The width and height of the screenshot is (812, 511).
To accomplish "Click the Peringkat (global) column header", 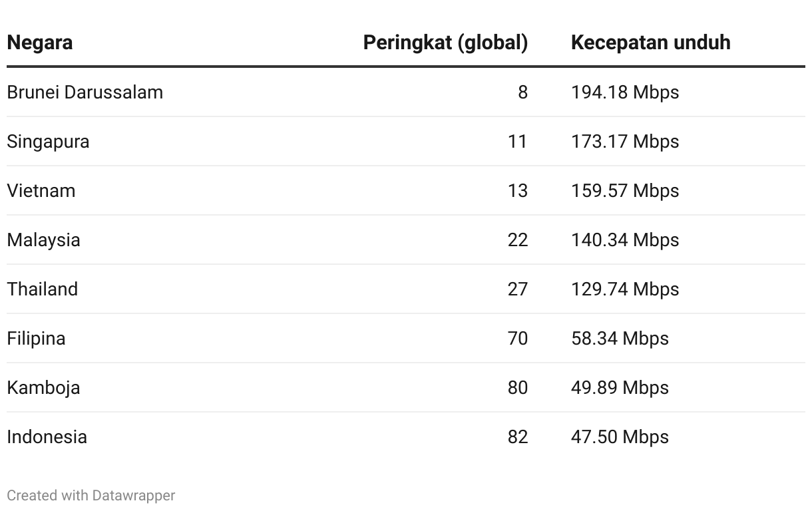I will point(445,43).
